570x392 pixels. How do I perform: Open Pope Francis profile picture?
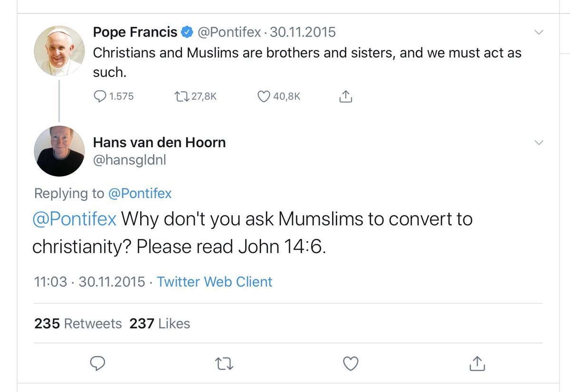click(x=59, y=51)
